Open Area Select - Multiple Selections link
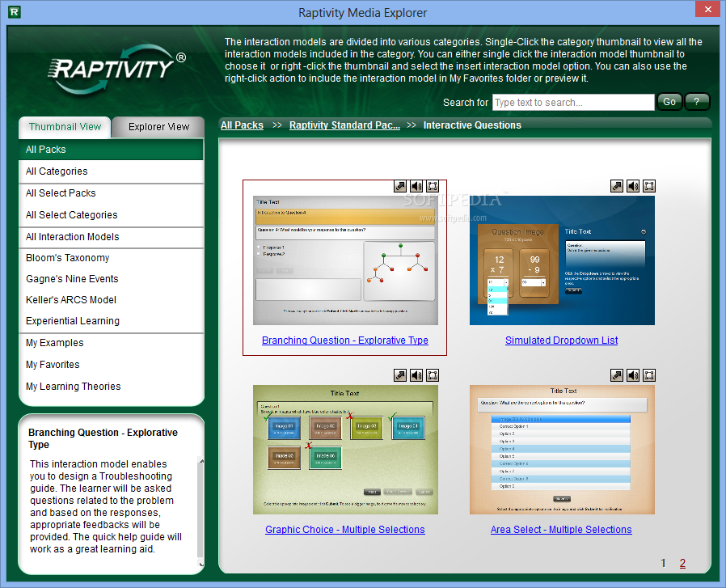This screenshot has height=588, width=726. point(561,529)
